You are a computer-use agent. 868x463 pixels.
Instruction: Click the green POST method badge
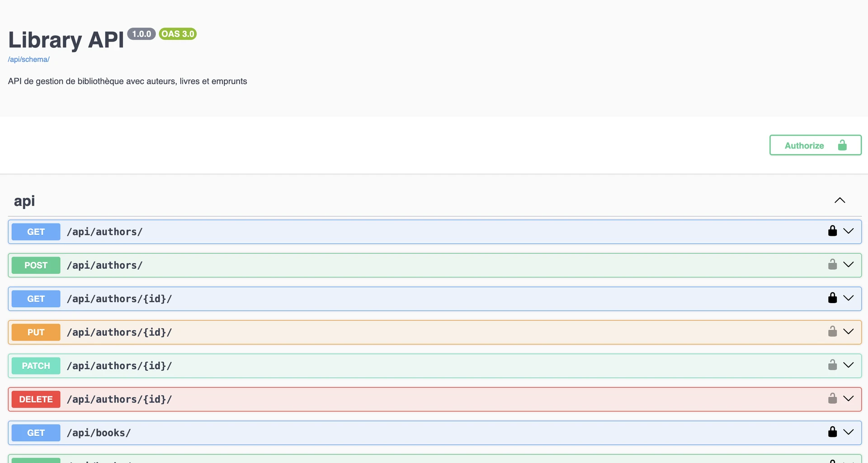(x=36, y=265)
